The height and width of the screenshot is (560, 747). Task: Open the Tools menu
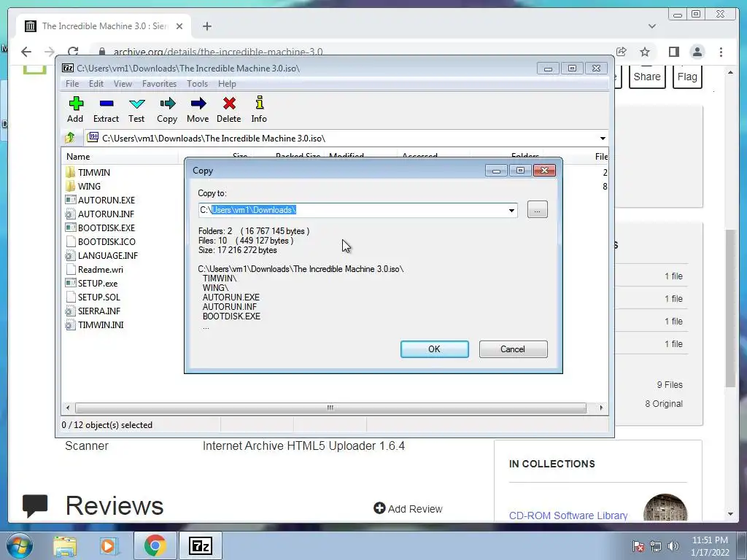(x=197, y=84)
